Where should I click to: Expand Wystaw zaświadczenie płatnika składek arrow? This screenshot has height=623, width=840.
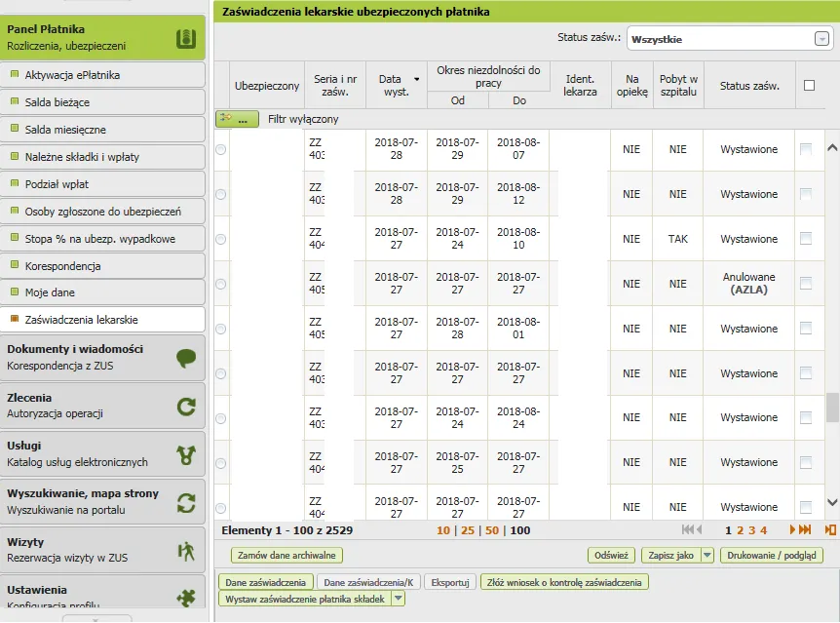(398, 600)
